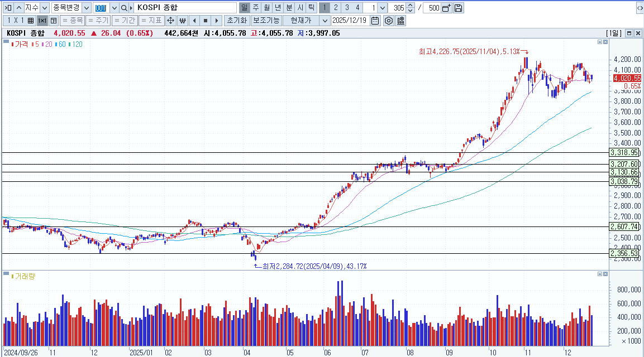Open the calendar date picker icon
The width and height of the screenshot is (644, 357).
(x=375, y=21)
